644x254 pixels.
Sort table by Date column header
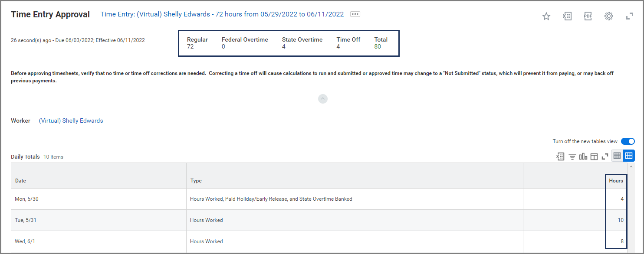(x=20, y=181)
